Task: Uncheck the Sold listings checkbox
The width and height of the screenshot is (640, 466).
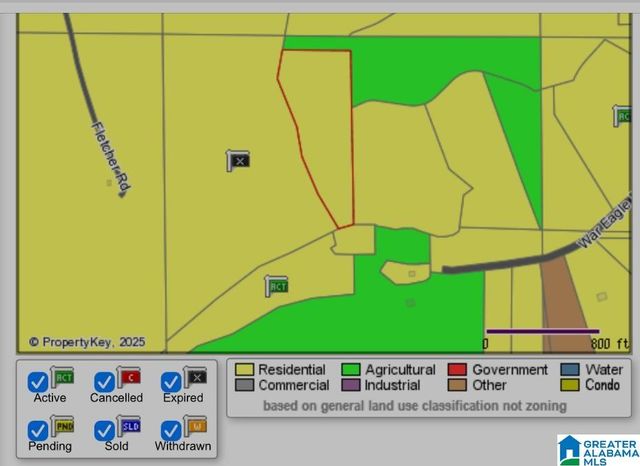Action: [x=104, y=430]
